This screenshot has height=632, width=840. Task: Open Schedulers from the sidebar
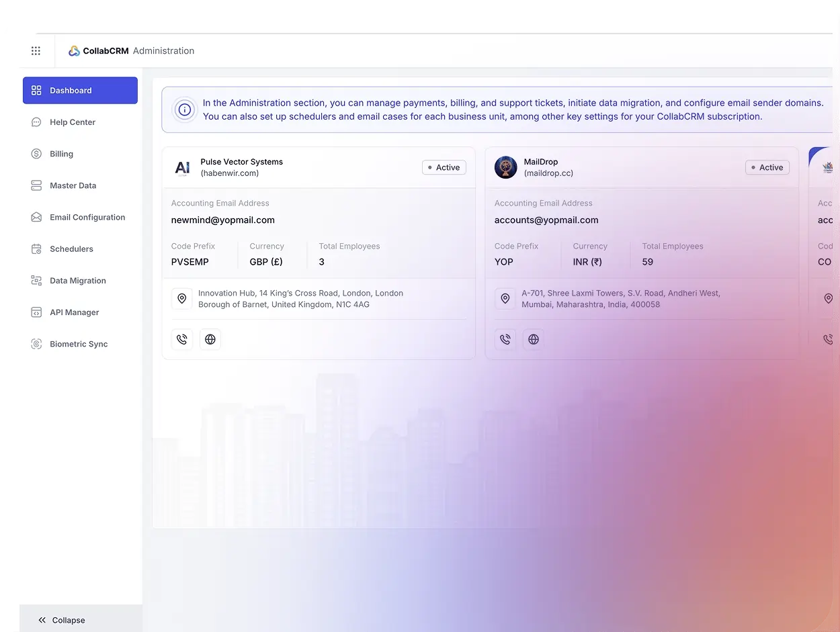(71, 249)
